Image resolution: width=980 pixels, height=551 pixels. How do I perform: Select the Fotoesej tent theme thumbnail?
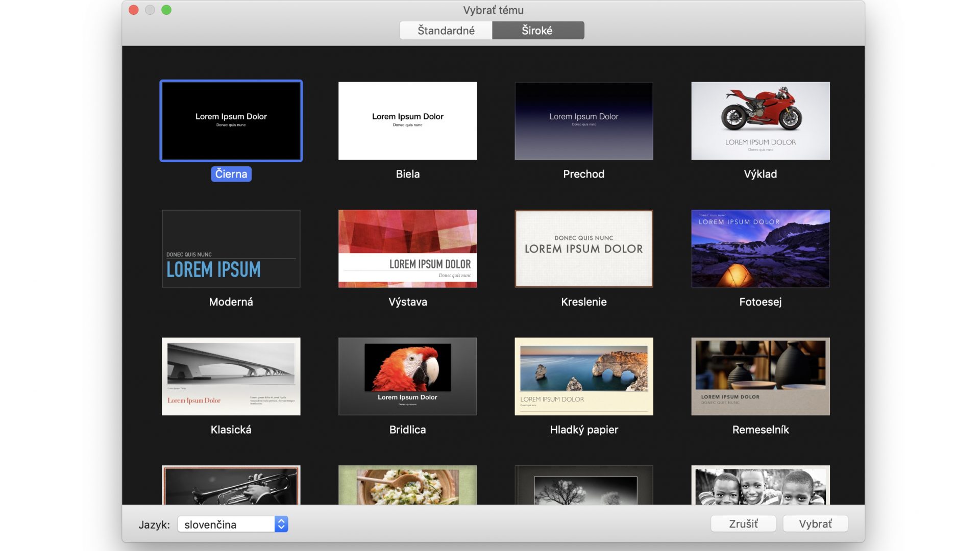coord(761,248)
